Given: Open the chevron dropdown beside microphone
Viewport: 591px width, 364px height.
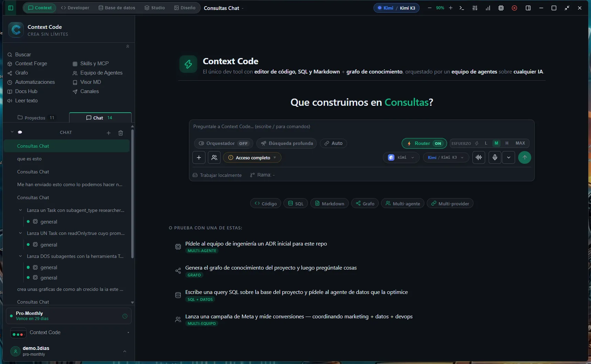Looking at the screenshot, I should pos(509,158).
